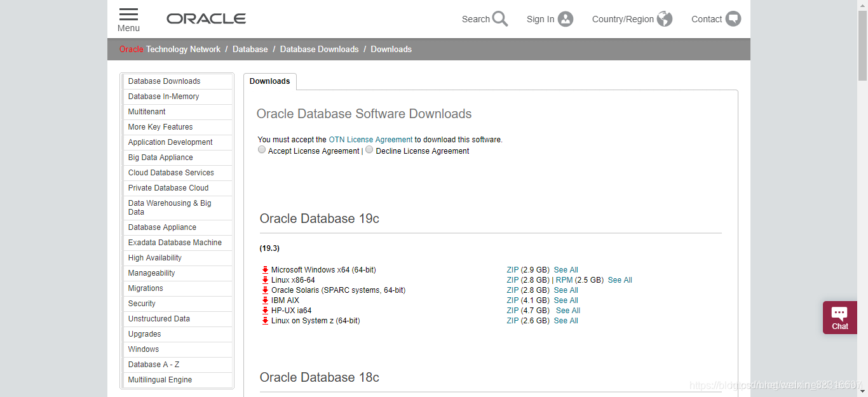Screen dimensions: 868x397
Task: Click Database Downloads in the breadcrumb
Action: [x=319, y=50]
